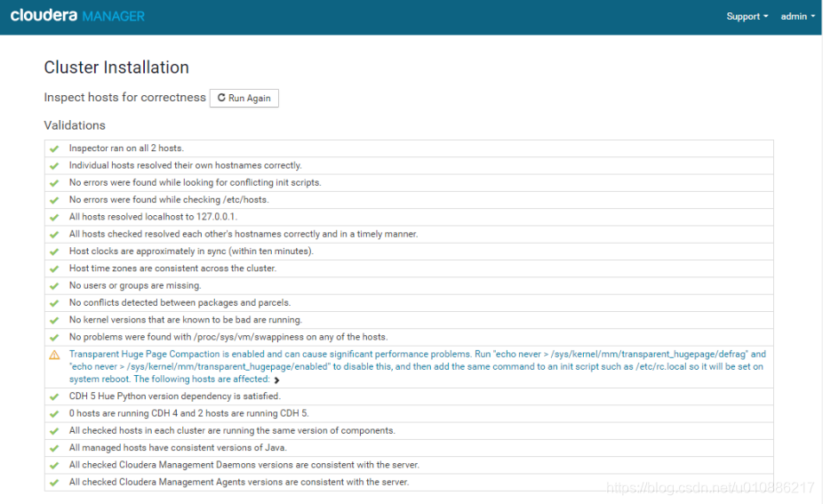Screen dimensions: 823x504
Task: Click the 'Cluster Installation' heading
Action: [x=116, y=68]
